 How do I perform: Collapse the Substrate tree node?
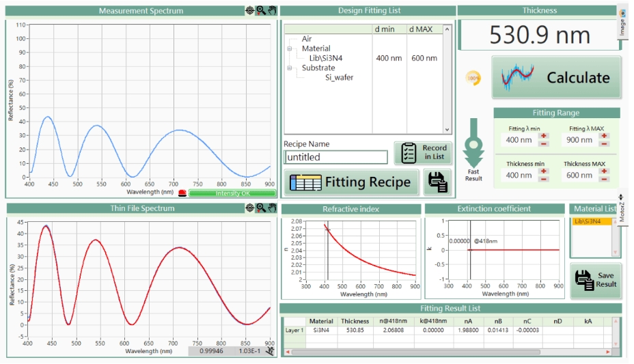290,68
